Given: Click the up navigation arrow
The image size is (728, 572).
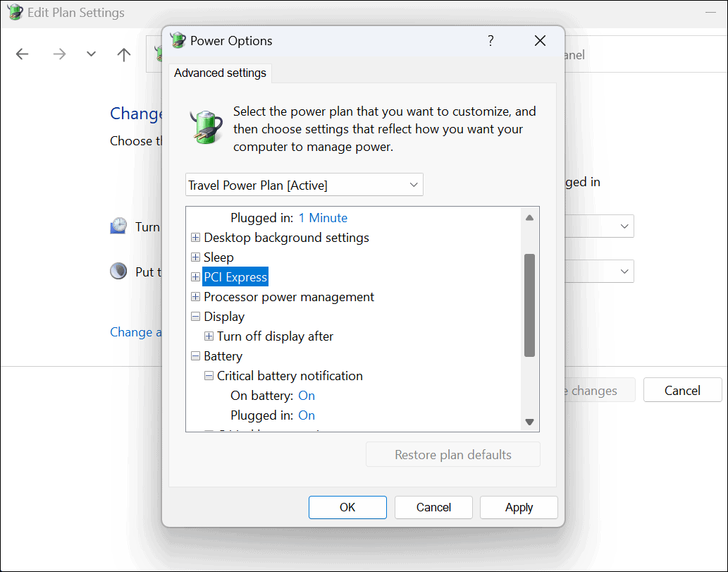Looking at the screenshot, I should [124, 54].
